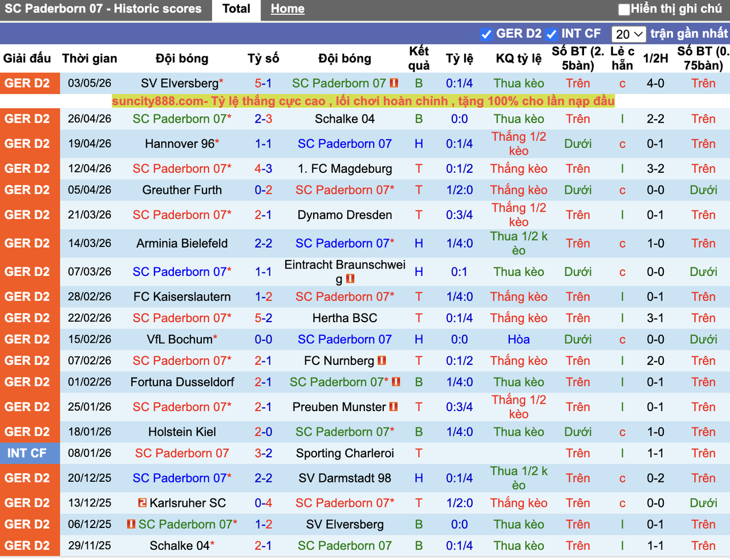
Task: Open the 4-3 score against 1. FC Magdeburg
Action: coord(263,169)
